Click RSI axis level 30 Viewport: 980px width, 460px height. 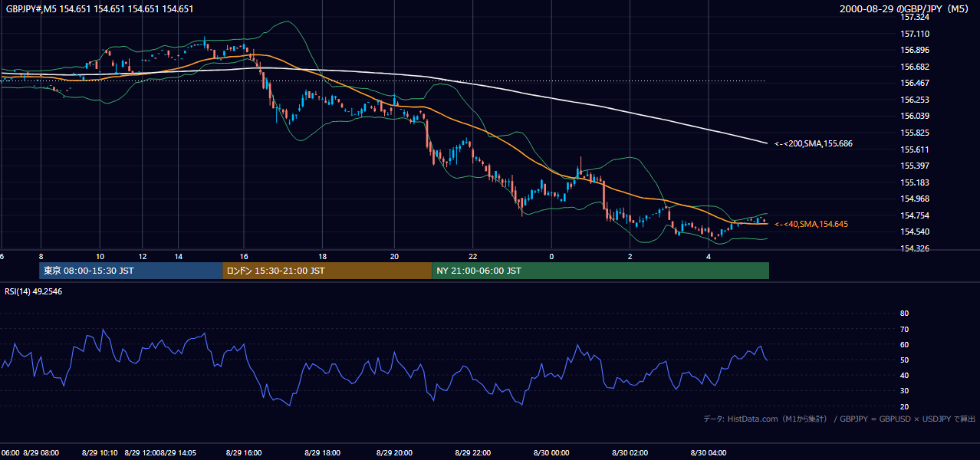pos(904,391)
